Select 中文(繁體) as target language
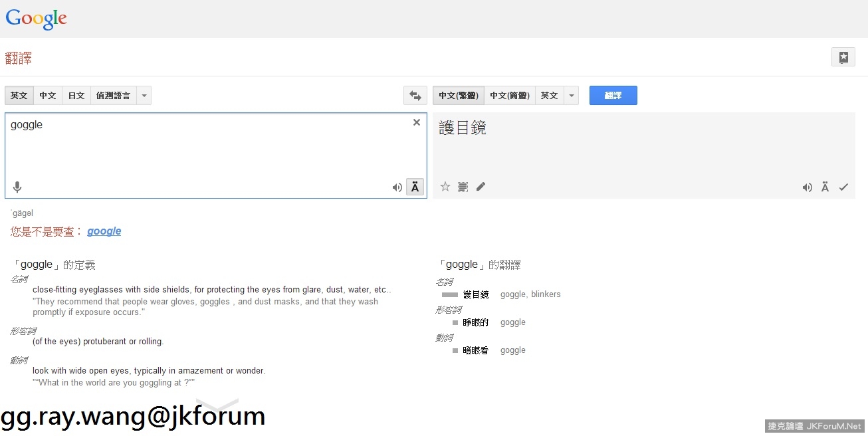The height and width of the screenshot is (436, 868). (x=459, y=96)
